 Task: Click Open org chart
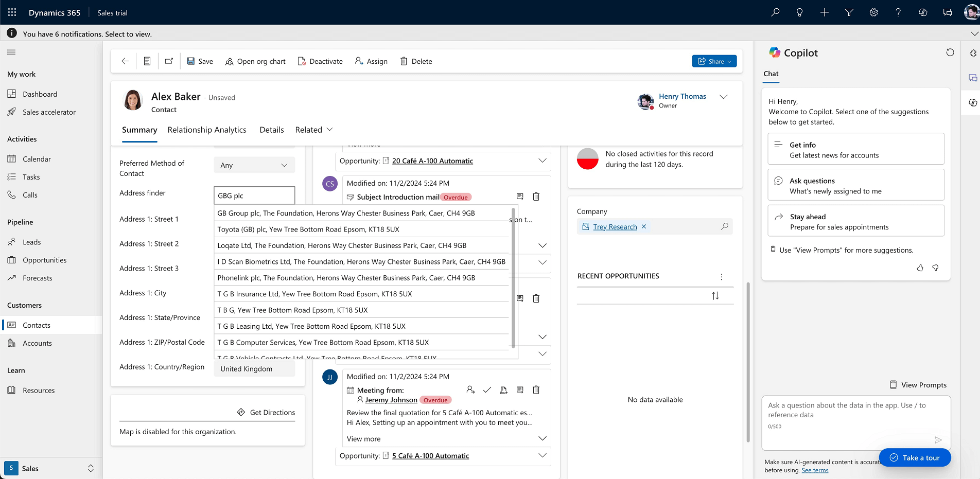[255, 61]
